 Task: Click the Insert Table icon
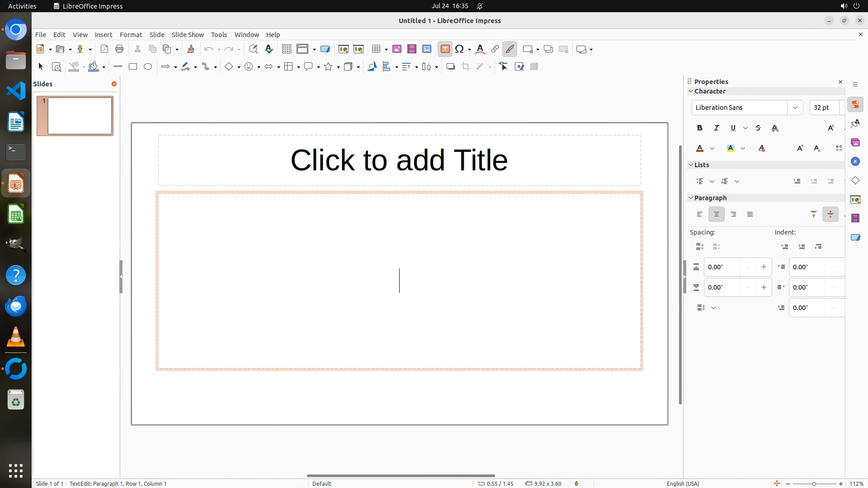(x=376, y=49)
